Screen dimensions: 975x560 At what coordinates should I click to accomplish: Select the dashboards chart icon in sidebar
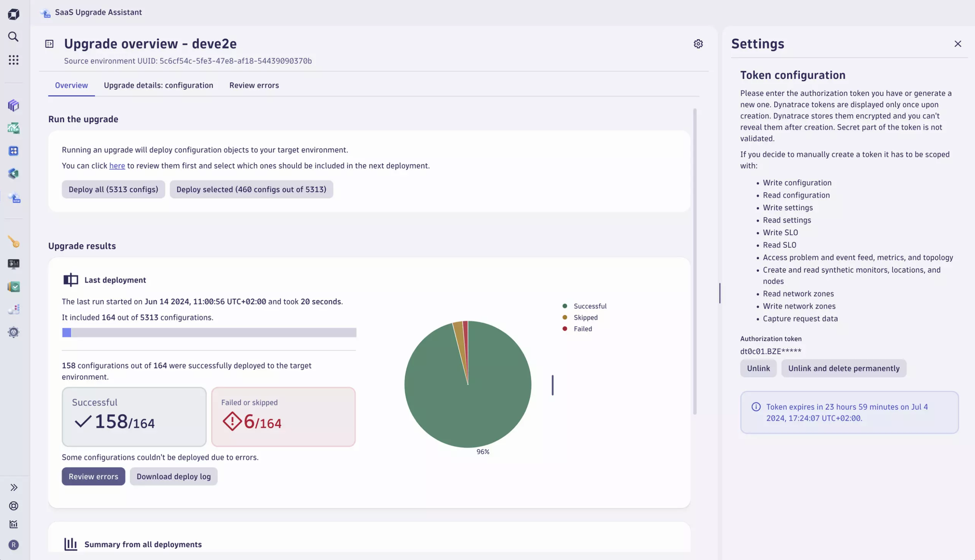point(13,128)
